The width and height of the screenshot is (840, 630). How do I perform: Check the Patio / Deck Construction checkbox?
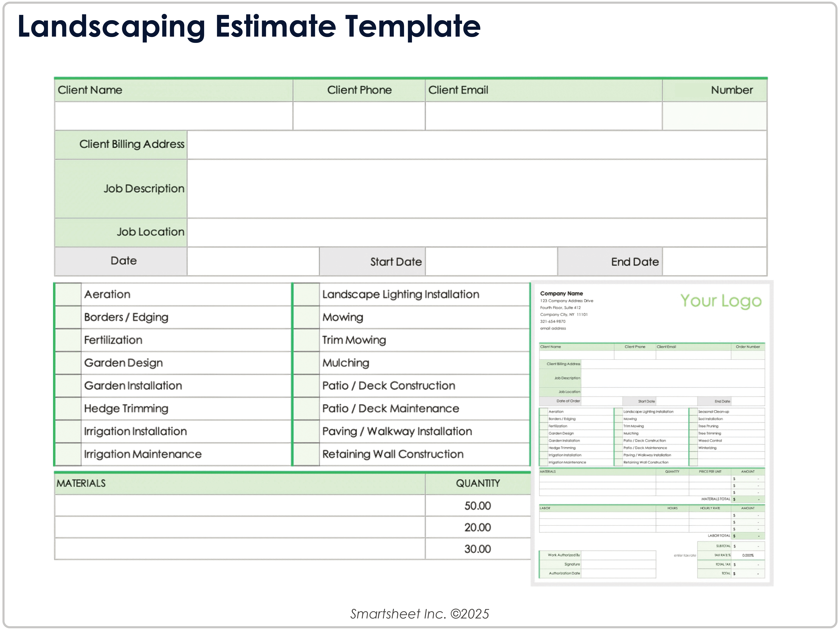click(306, 385)
